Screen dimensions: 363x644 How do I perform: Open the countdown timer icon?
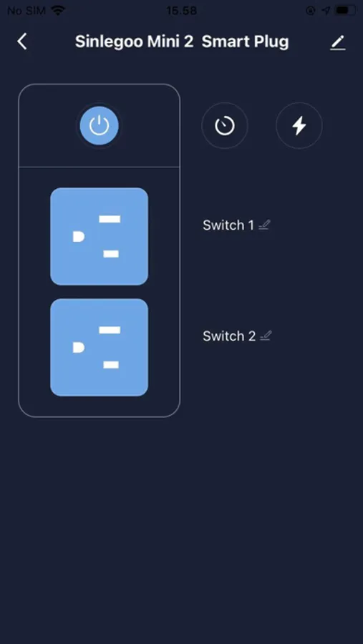(225, 126)
